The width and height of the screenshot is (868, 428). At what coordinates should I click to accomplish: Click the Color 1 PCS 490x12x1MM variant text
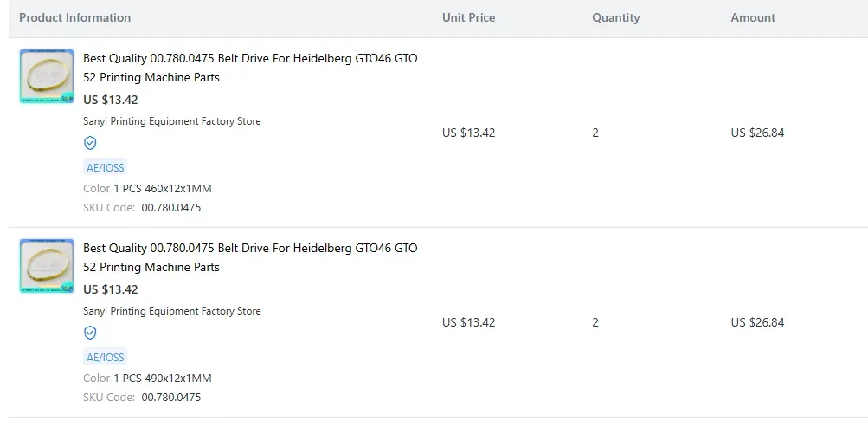[x=147, y=378]
